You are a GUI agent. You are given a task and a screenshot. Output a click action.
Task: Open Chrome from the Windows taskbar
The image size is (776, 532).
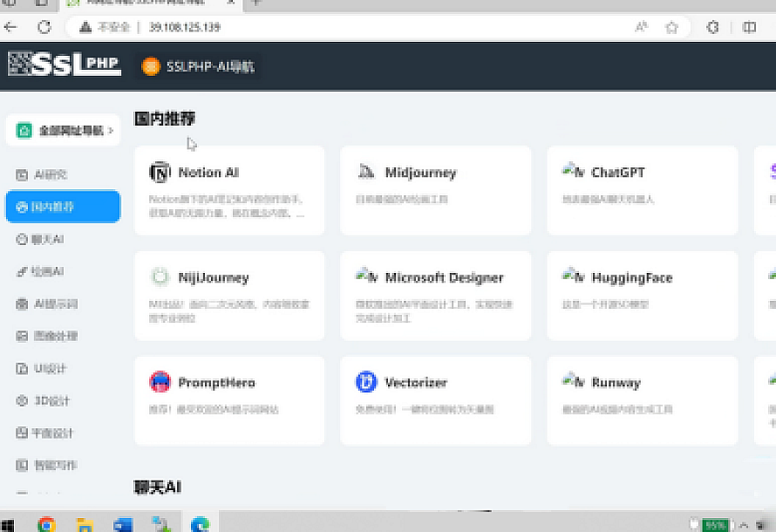pyautogui.click(x=47, y=524)
